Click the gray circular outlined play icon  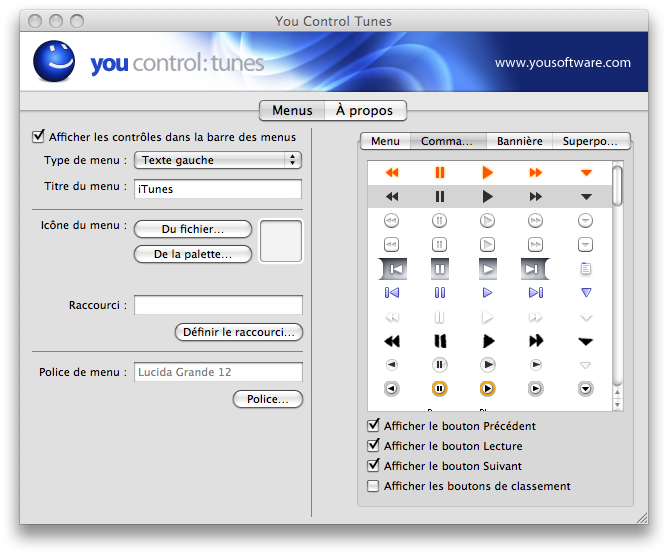(487, 221)
